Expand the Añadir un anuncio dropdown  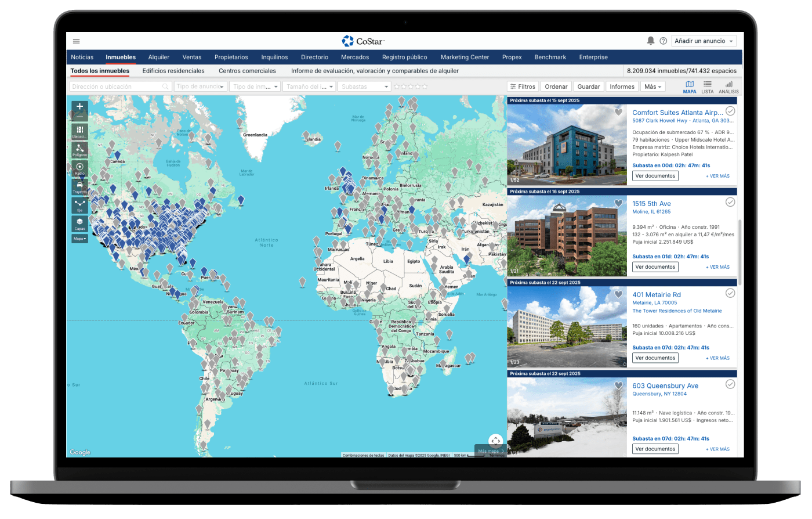704,41
